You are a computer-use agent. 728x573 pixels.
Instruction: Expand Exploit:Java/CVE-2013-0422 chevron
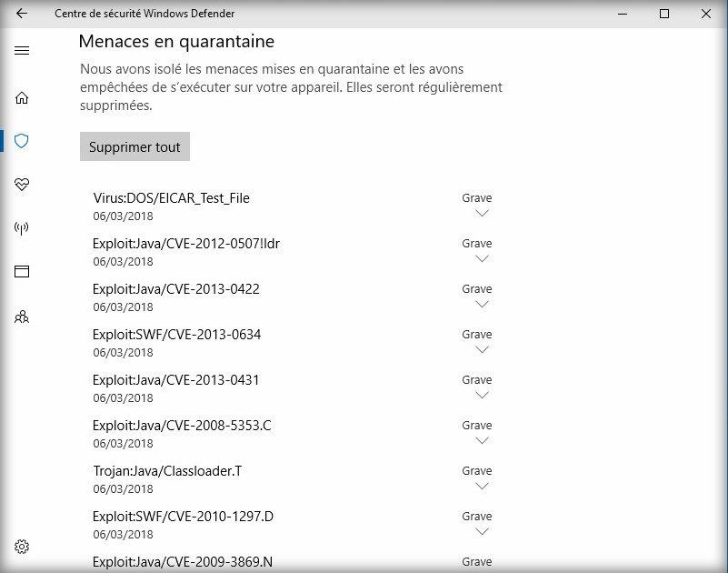[x=482, y=305]
